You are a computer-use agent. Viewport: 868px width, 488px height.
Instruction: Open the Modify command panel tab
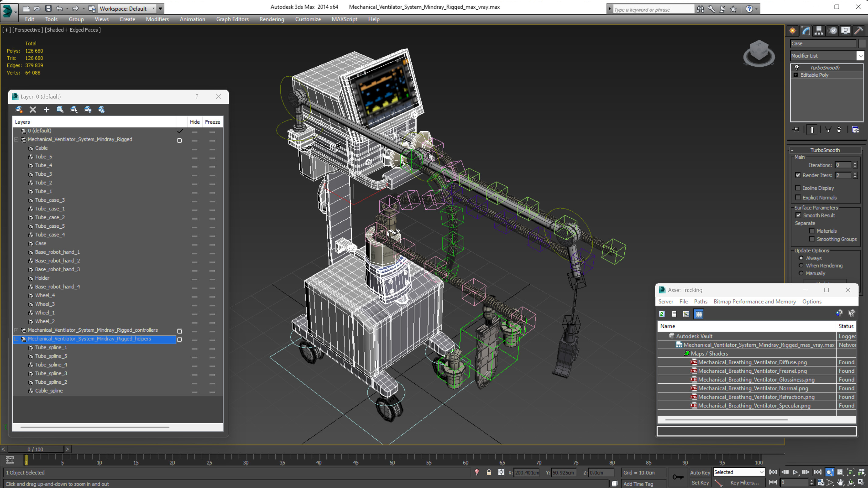(x=806, y=31)
